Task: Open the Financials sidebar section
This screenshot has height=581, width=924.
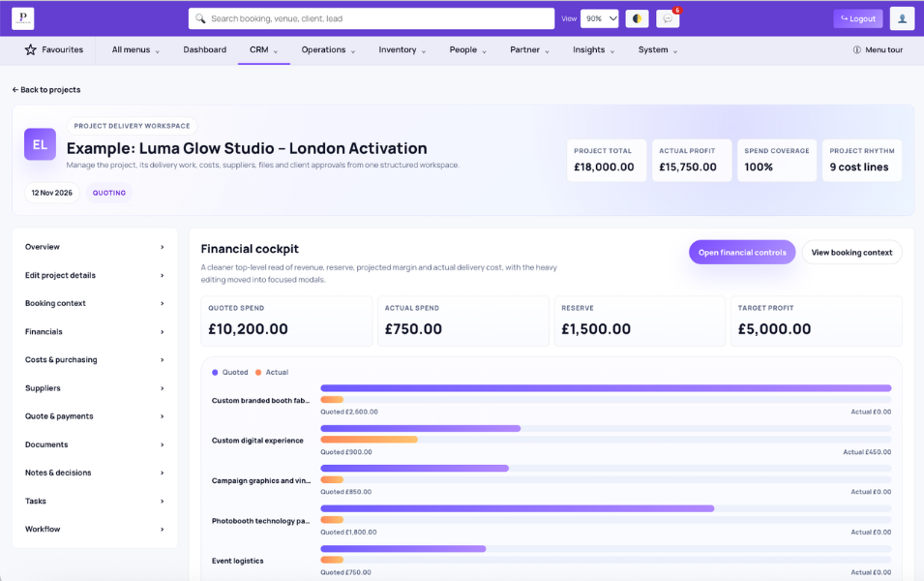Action: pyautogui.click(x=94, y=331)
